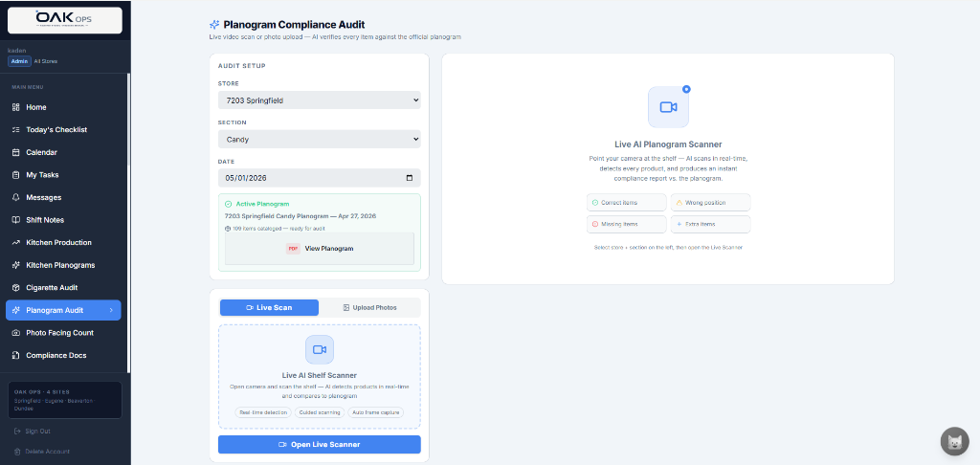Click the Real-time detection tag

tap(263, 412)
